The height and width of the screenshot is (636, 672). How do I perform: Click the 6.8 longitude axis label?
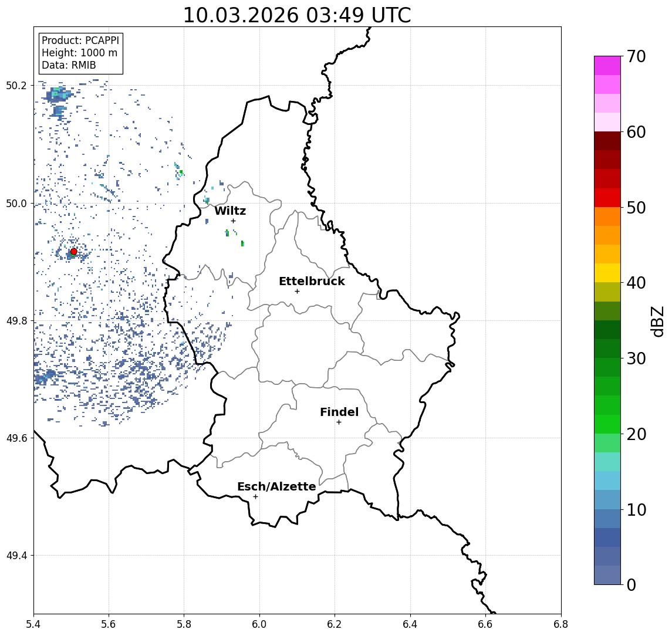[x=560, y=624]
